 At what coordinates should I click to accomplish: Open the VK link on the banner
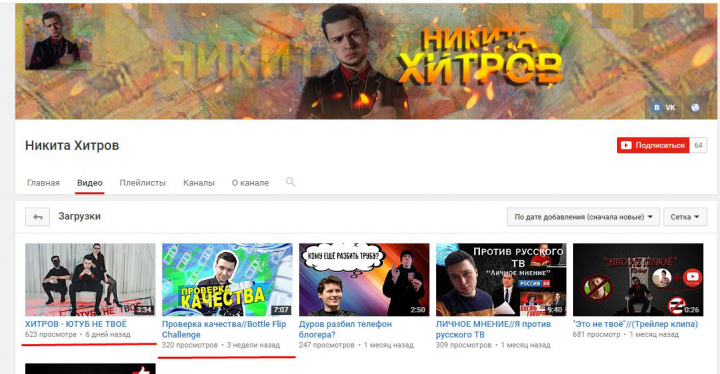tap(664, 108)
